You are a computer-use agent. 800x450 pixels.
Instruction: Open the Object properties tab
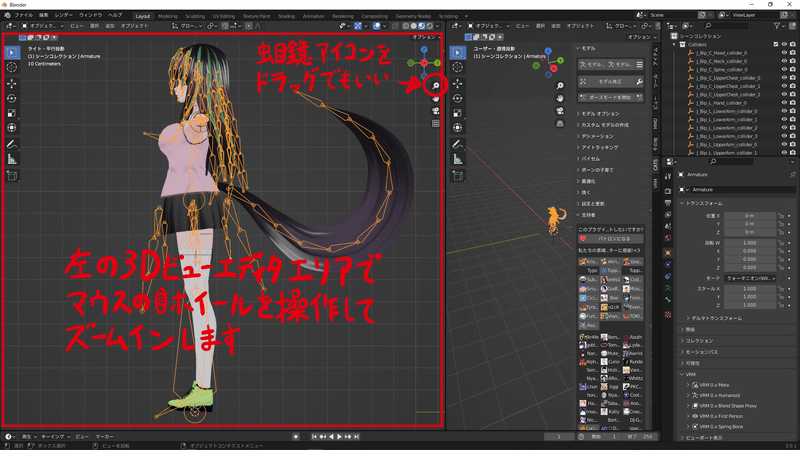point(668,253)
